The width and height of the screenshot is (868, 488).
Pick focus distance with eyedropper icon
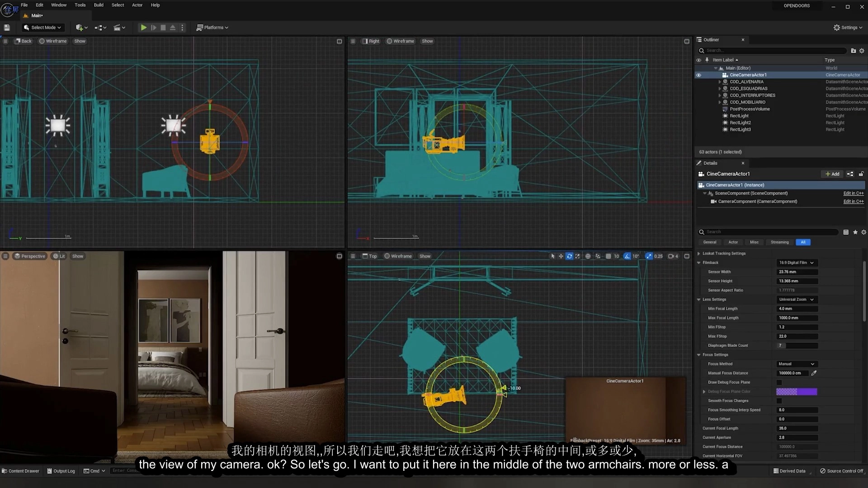point(814,373)
